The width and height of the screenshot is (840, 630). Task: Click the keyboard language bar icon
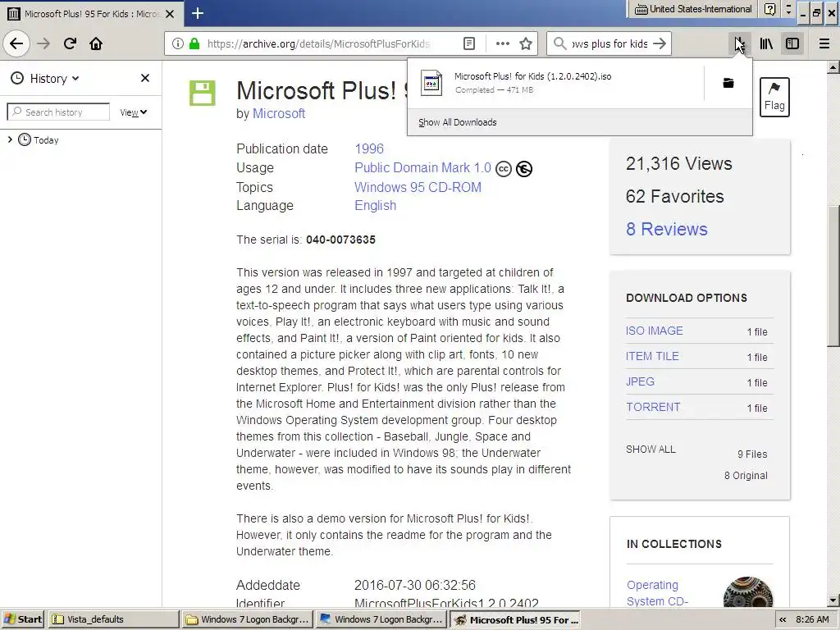tap(641, 9)
